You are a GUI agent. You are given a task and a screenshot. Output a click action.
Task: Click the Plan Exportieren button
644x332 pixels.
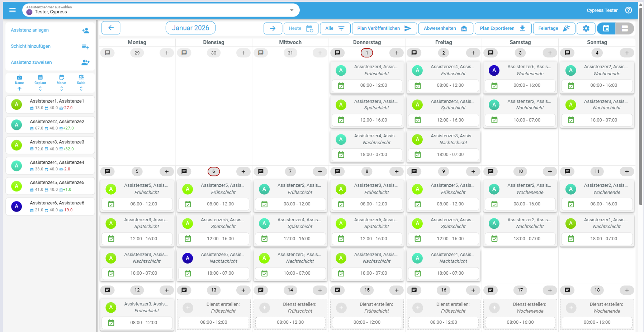coord(502,28)
